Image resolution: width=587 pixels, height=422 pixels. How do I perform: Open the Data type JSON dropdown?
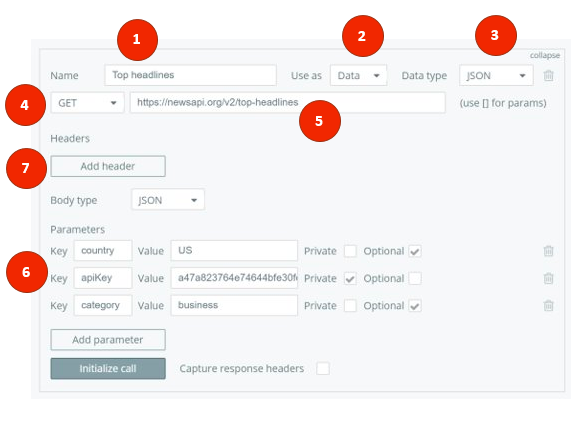[496, 75]
